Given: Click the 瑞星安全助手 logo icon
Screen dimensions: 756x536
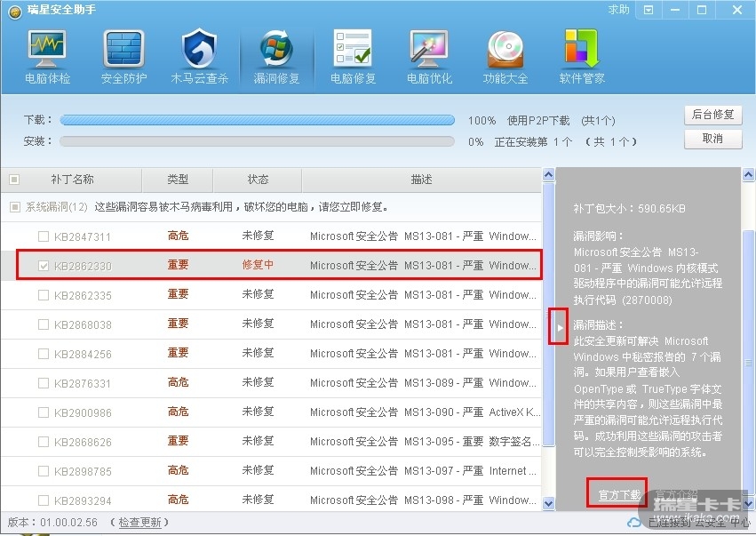Looking at the screenshot, I should (15, 11).
